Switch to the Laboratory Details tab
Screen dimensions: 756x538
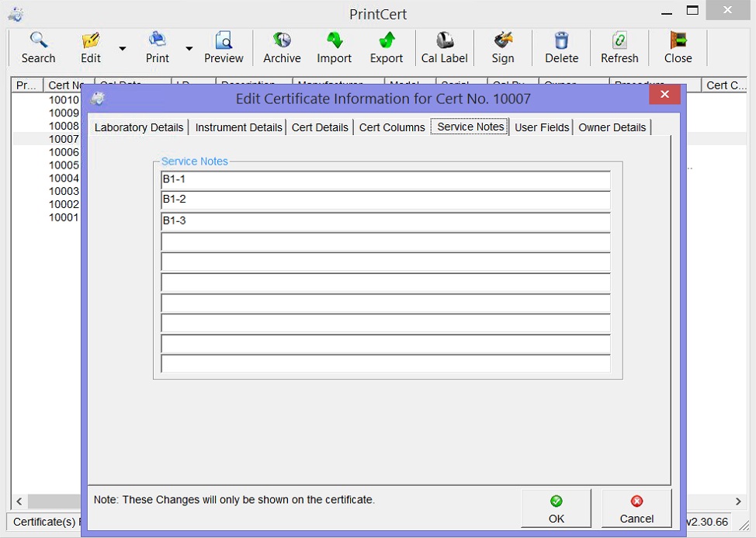click(139, 127)
